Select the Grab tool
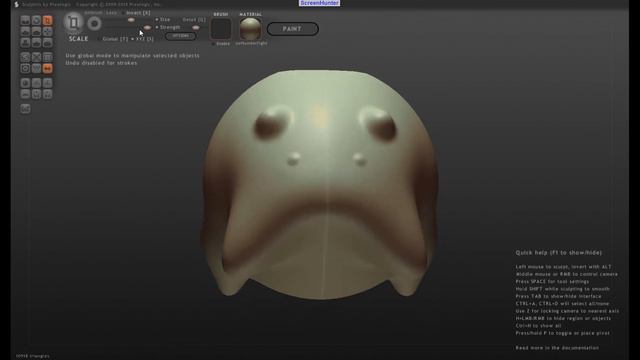 [x=47, y=31]
